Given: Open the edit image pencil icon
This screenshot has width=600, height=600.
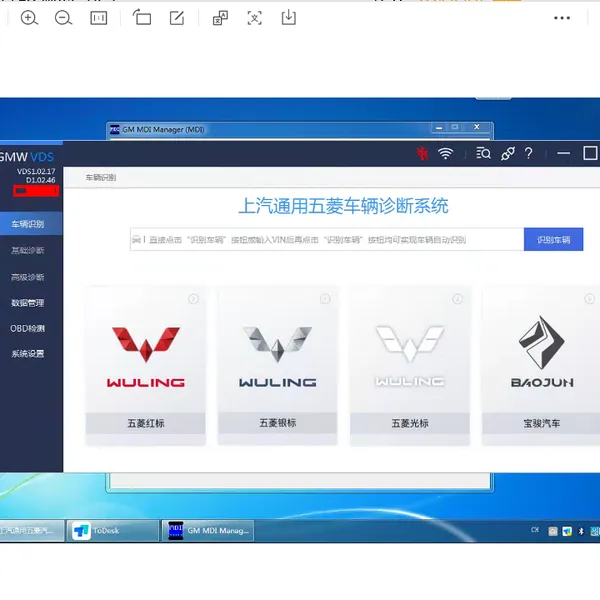Looking at the screenshot, I should 177,18.
